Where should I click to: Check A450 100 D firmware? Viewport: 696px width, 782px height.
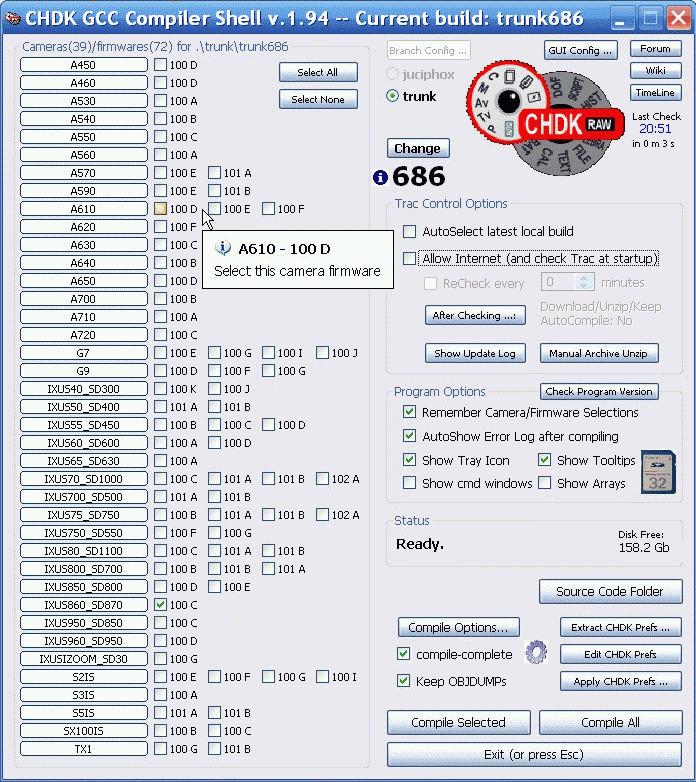[160, 65]
